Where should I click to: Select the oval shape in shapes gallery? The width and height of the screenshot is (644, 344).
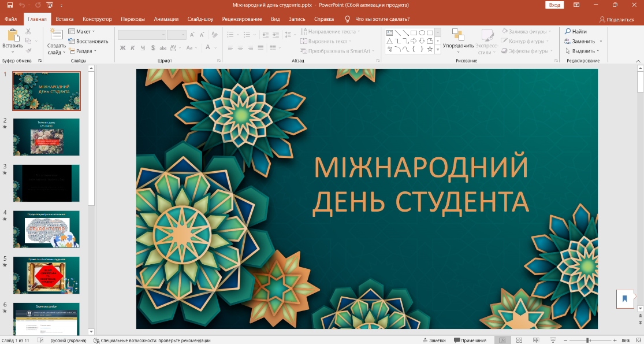coord(422,33)
